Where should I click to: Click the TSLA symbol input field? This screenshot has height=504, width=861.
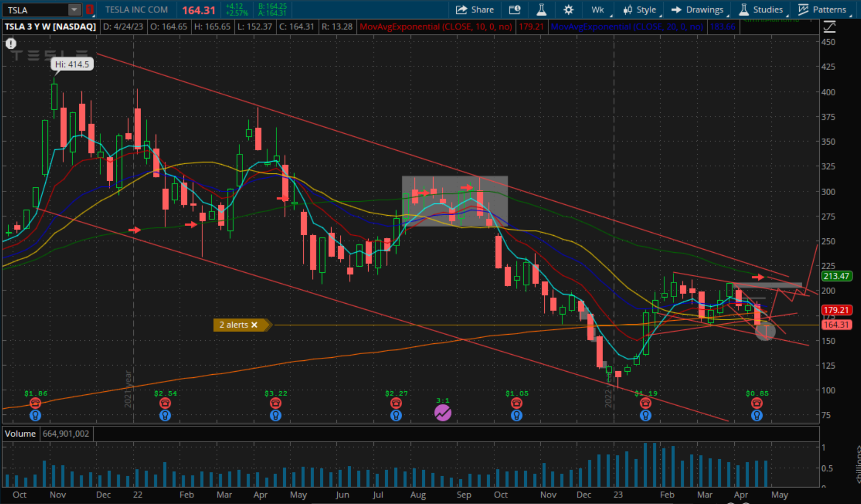pyautogui.click(x=36, y=10)
